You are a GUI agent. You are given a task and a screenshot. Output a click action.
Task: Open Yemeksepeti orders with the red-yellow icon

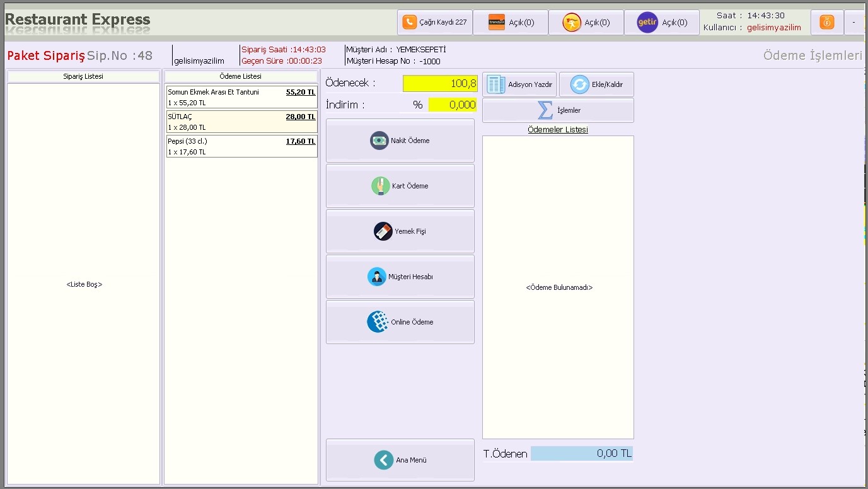586,22
